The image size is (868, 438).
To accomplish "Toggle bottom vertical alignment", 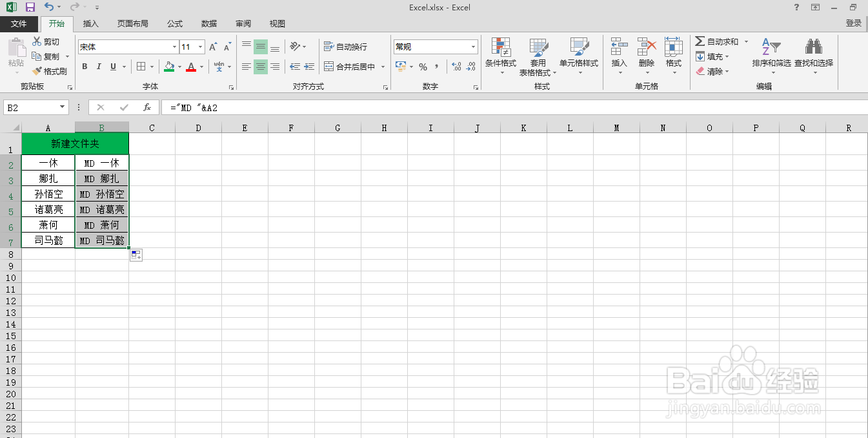I will (x=275, y=47).
